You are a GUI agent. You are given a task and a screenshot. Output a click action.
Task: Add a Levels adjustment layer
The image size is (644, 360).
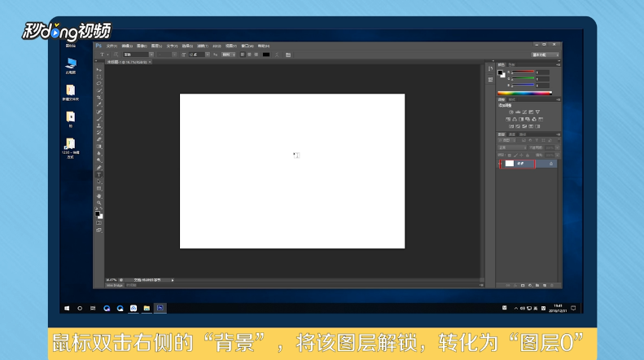tap(518, 112)
